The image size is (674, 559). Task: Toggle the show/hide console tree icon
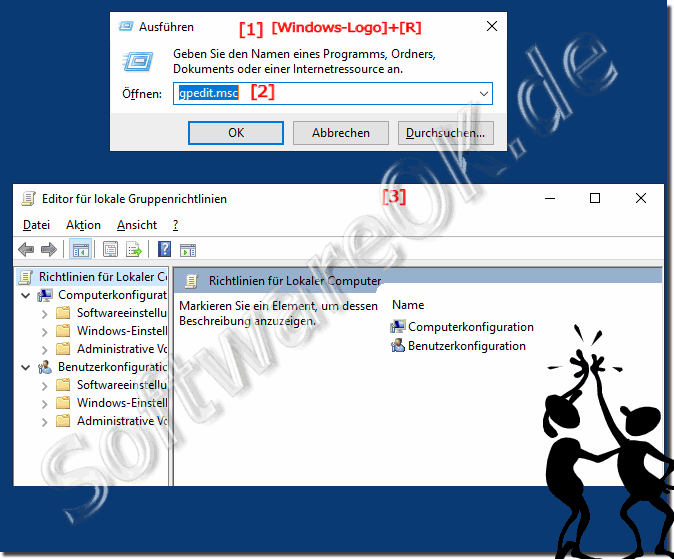[80, 249]
